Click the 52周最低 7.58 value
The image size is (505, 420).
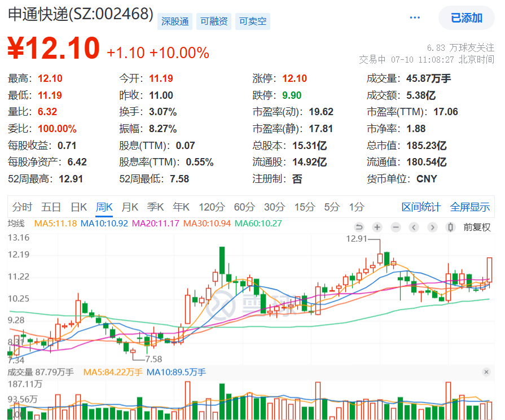coord(179,179)
